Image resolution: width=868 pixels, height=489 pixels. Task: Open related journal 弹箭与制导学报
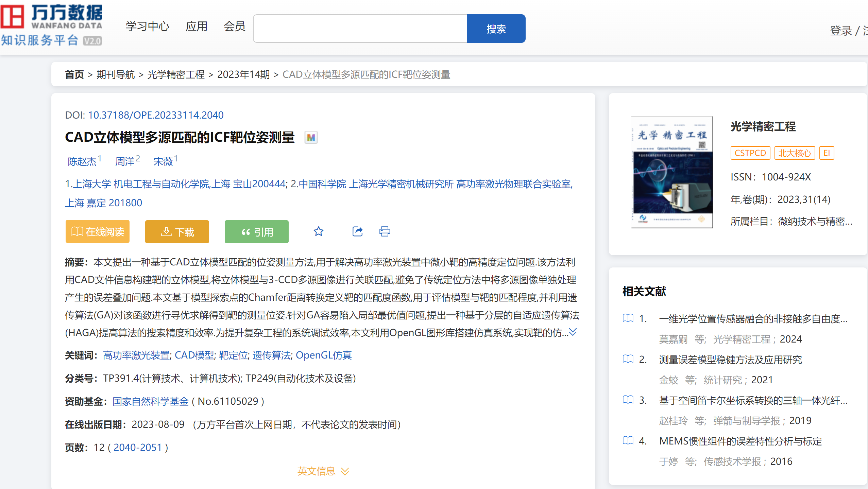pyautogui.click(x=746, y=421)
